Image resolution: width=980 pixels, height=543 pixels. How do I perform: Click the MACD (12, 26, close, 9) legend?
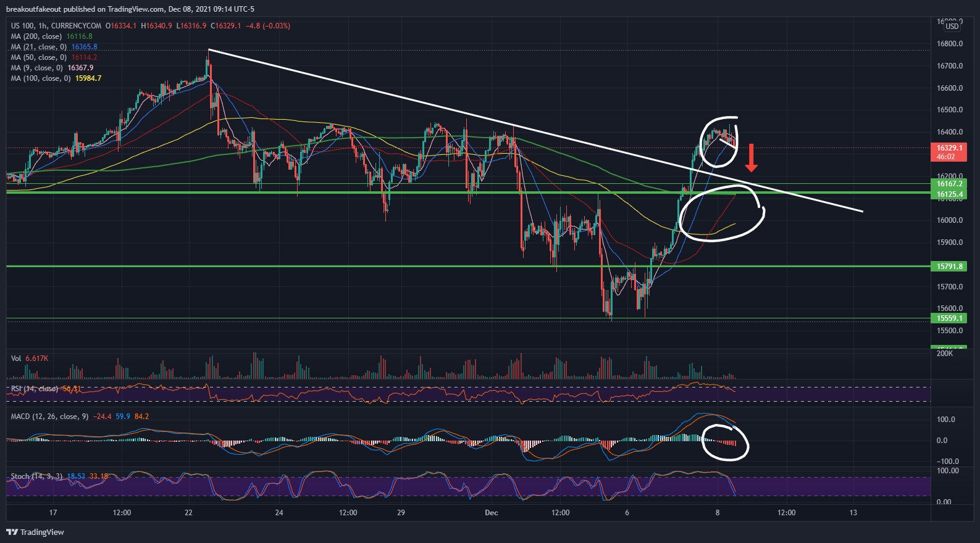coord(49,417)
